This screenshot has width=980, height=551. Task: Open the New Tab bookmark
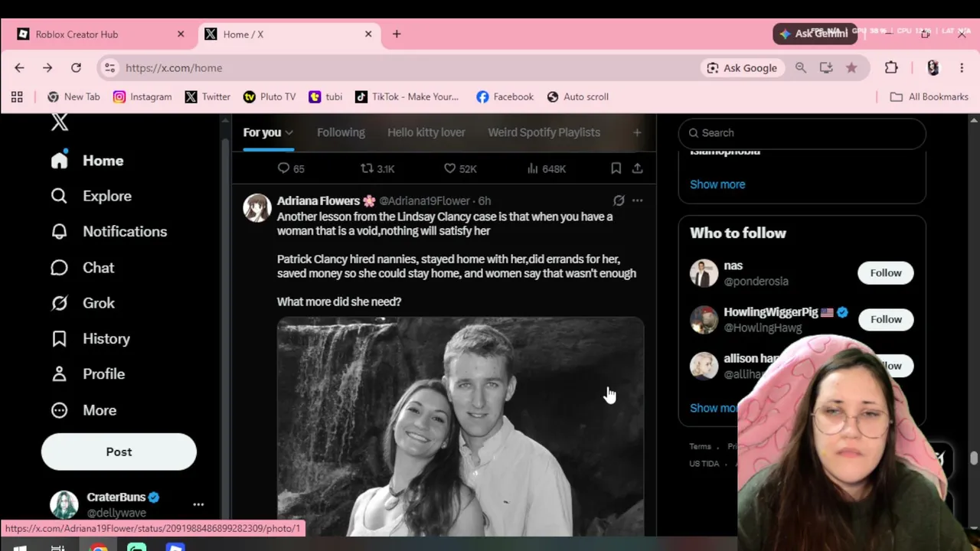click(73, 97)
